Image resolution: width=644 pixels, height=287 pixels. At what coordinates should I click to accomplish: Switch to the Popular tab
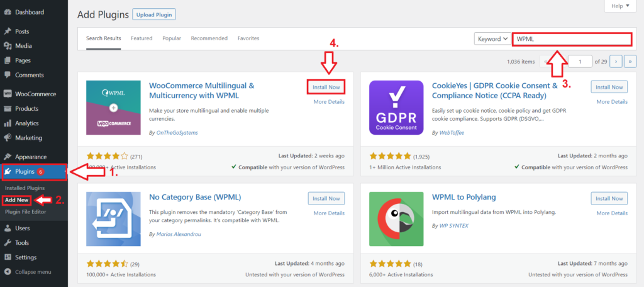(x=172, y=38)
